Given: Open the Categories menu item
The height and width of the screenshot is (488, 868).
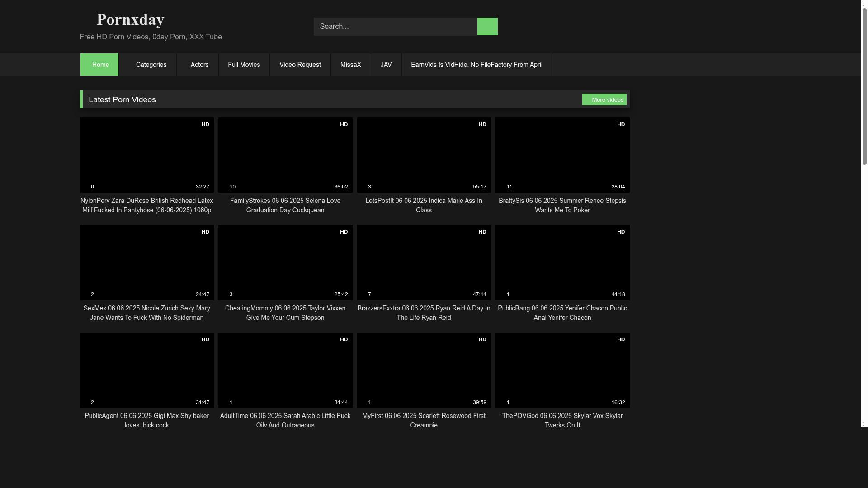Looking at the screenshot, I should [x=151, y=65].
